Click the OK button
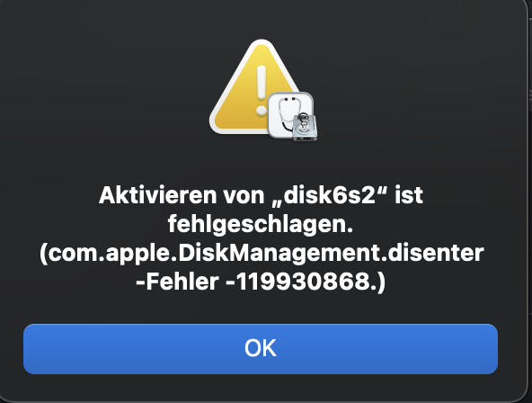532x403 pixels. pos(261,349)
